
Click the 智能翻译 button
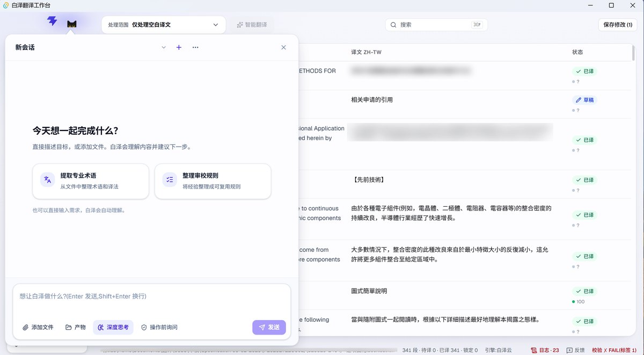(252, 25)
